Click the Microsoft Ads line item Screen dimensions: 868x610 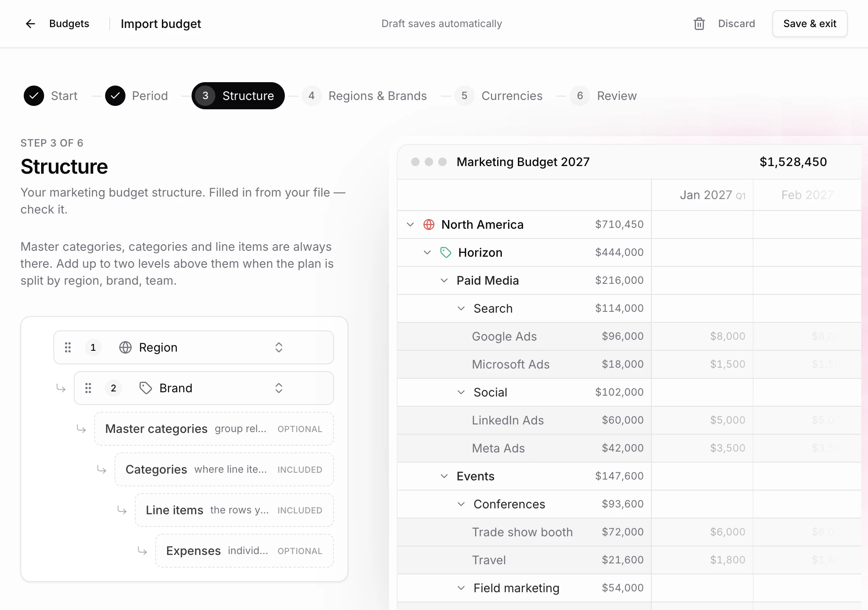pyautogui.click(x=511, y=364)
